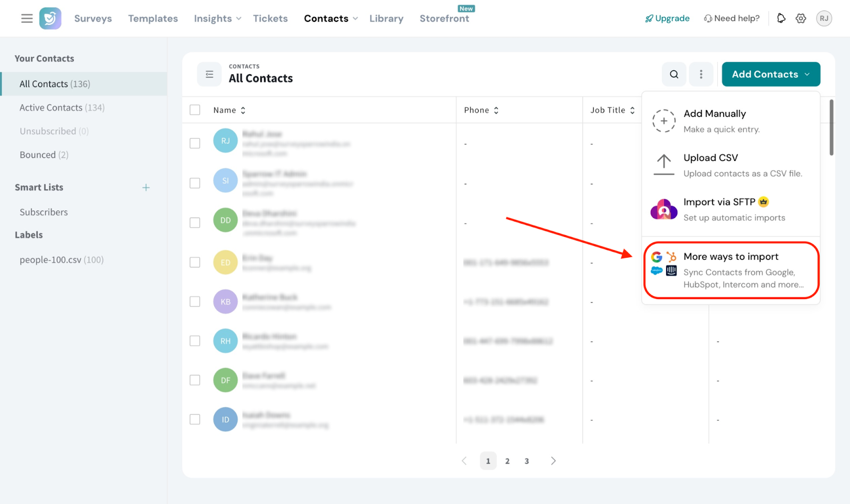Tick the select-all checkbox in header
Image resolution: width=850 pixels, height=504 pixels.
(195, 110)
